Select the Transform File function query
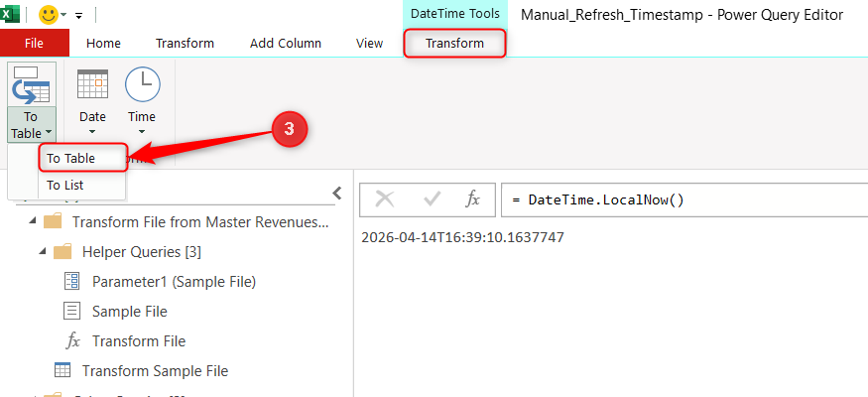This screenshot has height=397, width=868. 139,341
